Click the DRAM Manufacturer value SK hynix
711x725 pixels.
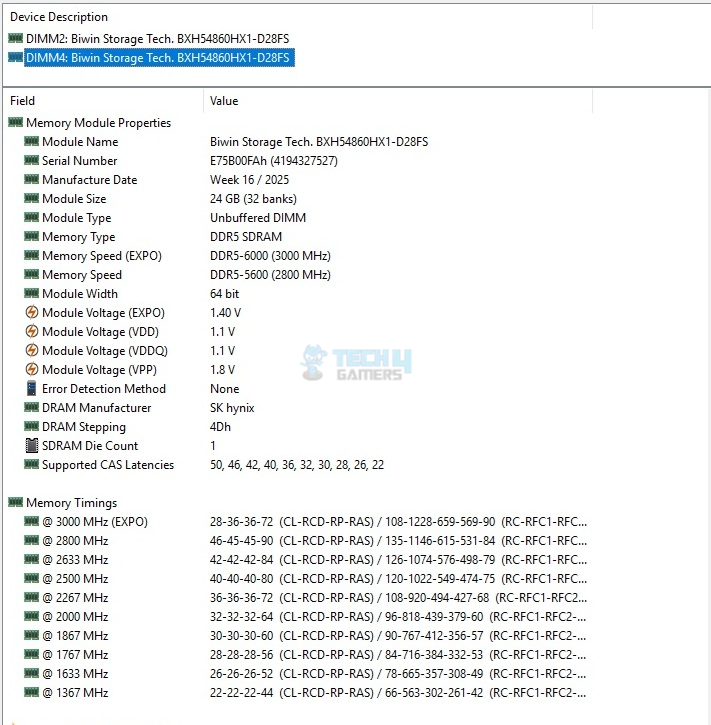[232, 408]
